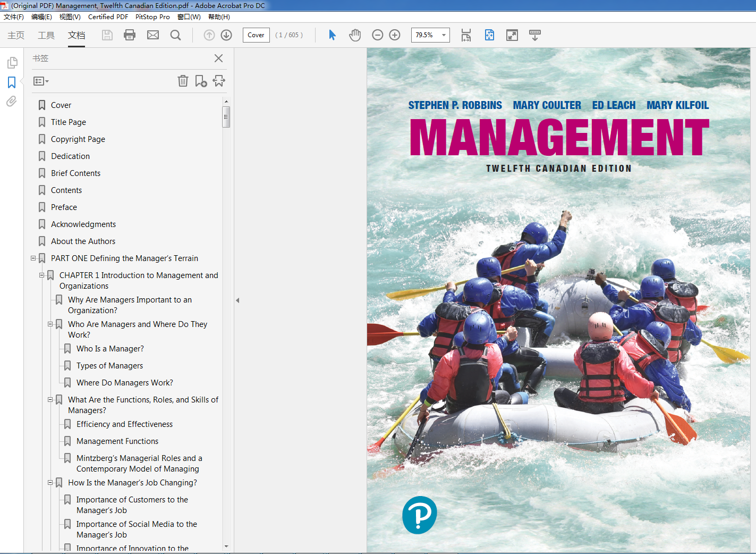Click the Print icon
756x554 pixels.
point(130,35)
